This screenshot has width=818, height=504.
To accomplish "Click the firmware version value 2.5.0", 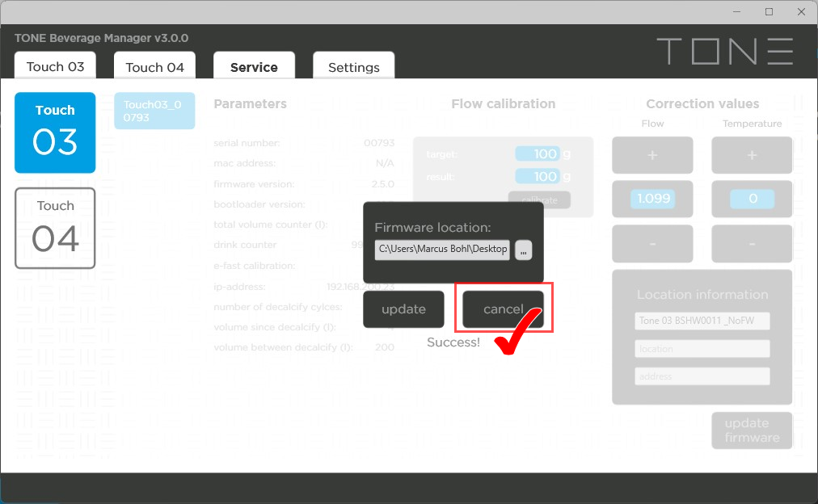I will pyautogui.click(x=383, y=184).
